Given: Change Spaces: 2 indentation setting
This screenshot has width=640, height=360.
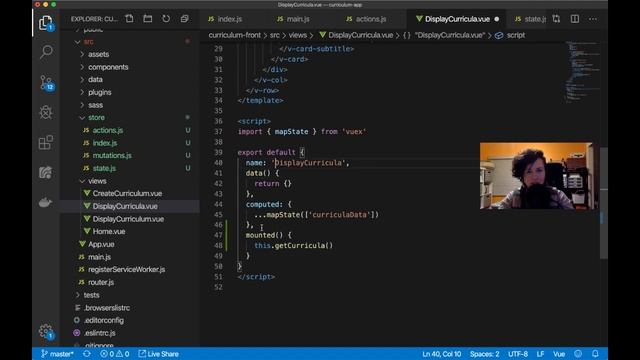Looking at the screenshot, I should click(484, 354).
